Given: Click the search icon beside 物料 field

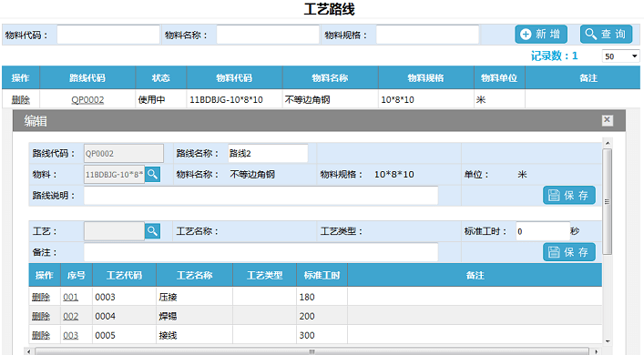Looking at the screenshot, I should coord(152,175).
